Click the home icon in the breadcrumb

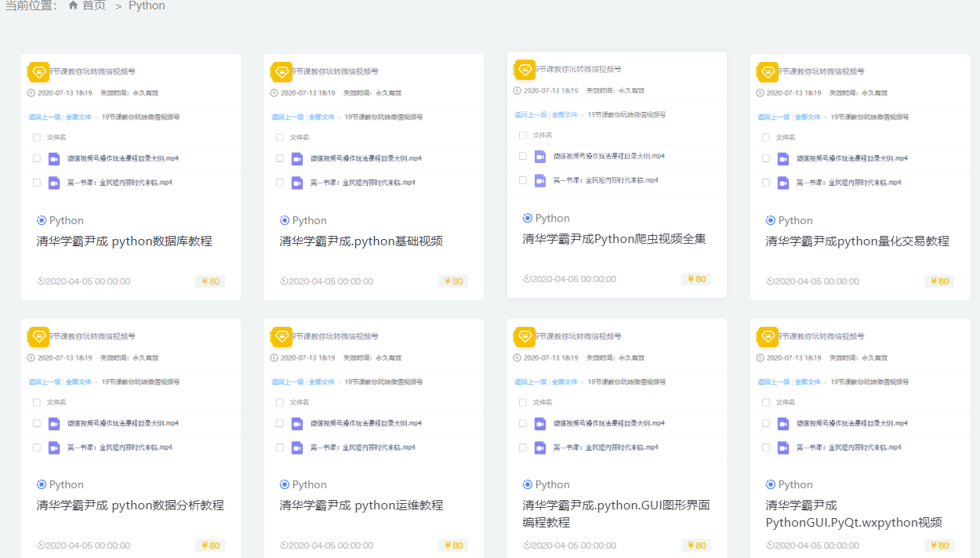pos(73,5)
